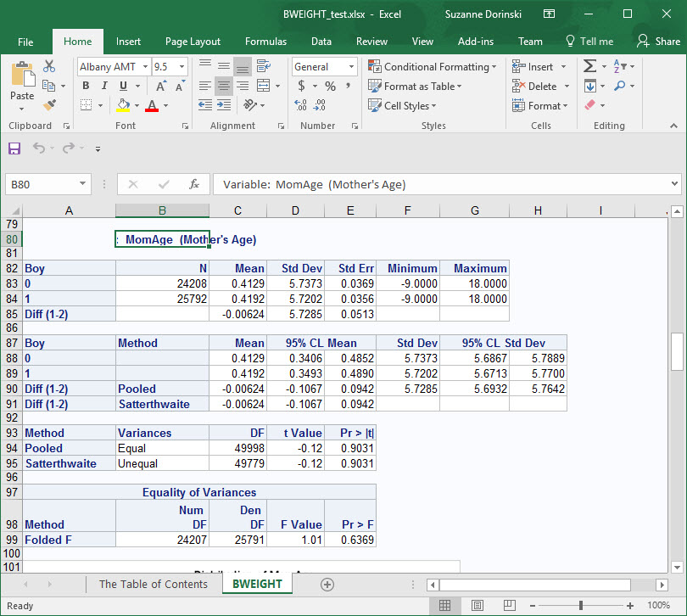Viewport: 687px width, 616px height.
Task: Click the Accounting dollar sign format
Action: tap(302, 87)
